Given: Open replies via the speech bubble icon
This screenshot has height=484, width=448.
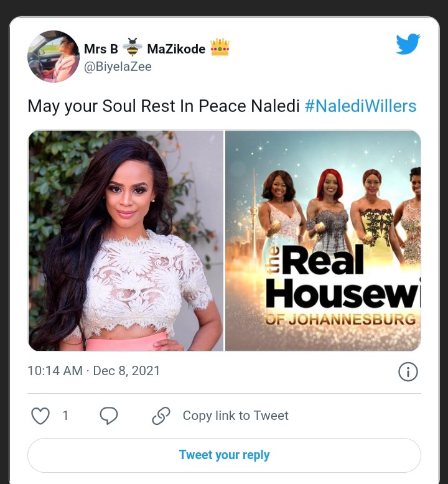Looking at the screenshot, I should point(109,416).
